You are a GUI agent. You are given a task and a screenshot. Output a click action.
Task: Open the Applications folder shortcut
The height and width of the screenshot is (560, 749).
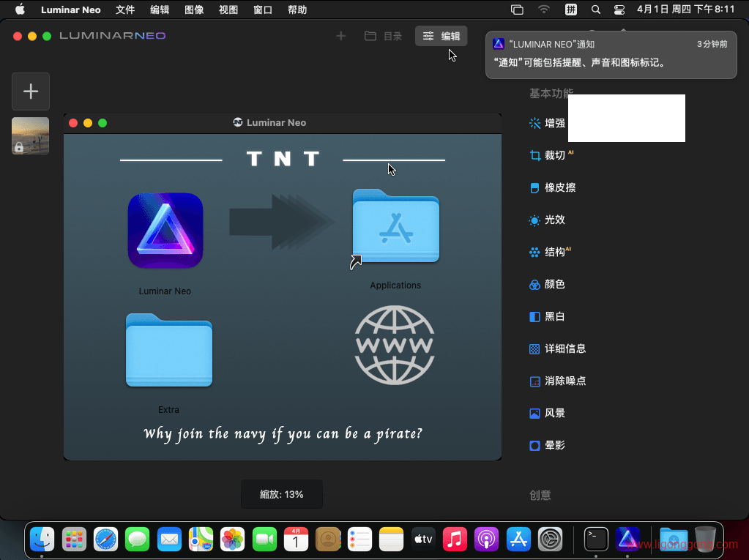pyautogui.click(x=395, y=226)
